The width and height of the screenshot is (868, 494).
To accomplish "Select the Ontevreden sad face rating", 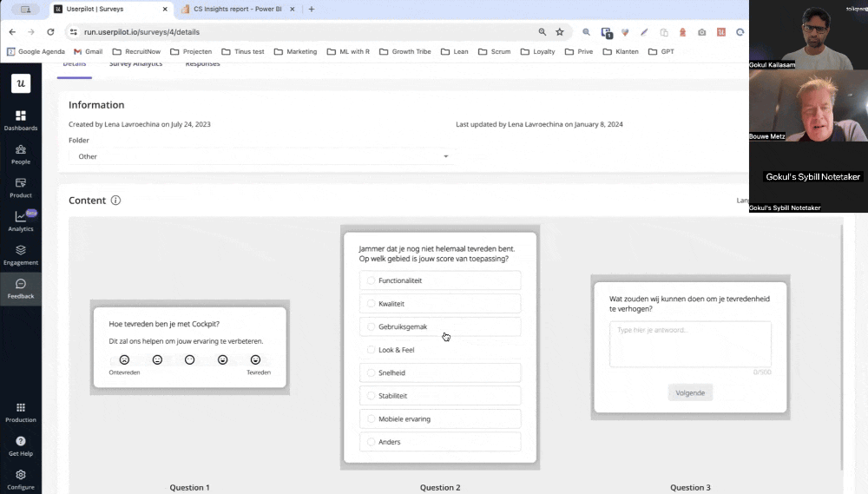I will [x=124, y=359].
